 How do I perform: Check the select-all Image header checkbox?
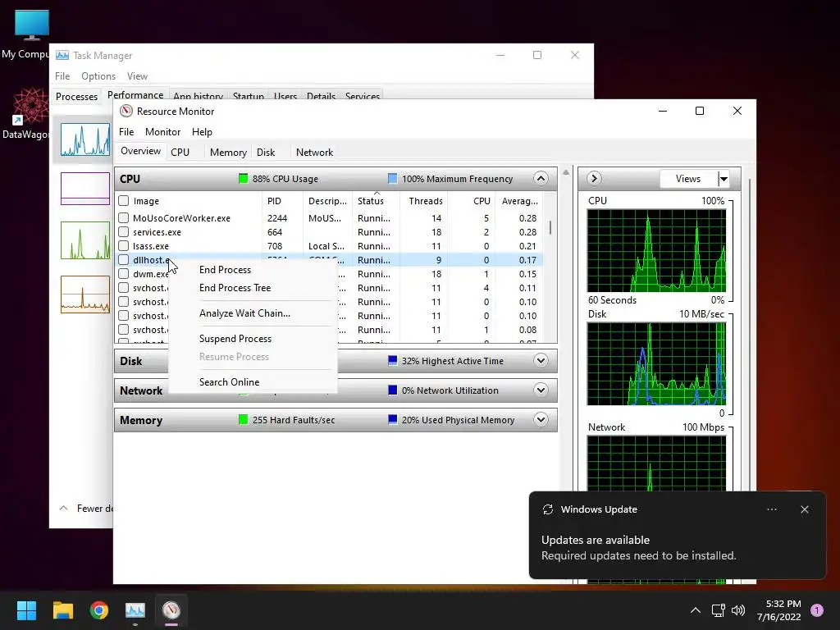click(124, 201)
